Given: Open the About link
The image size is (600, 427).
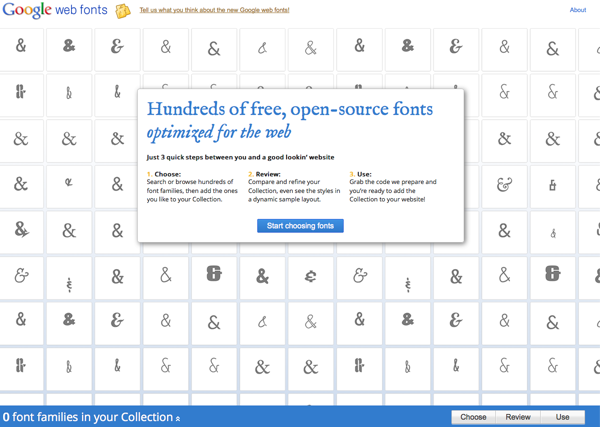Looking at the screenshot, I should (578, 10).
